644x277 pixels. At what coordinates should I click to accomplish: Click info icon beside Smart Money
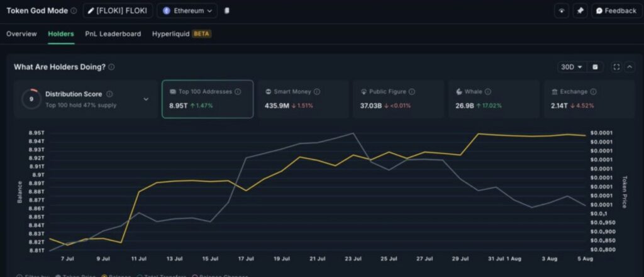[x=317, y=91]
